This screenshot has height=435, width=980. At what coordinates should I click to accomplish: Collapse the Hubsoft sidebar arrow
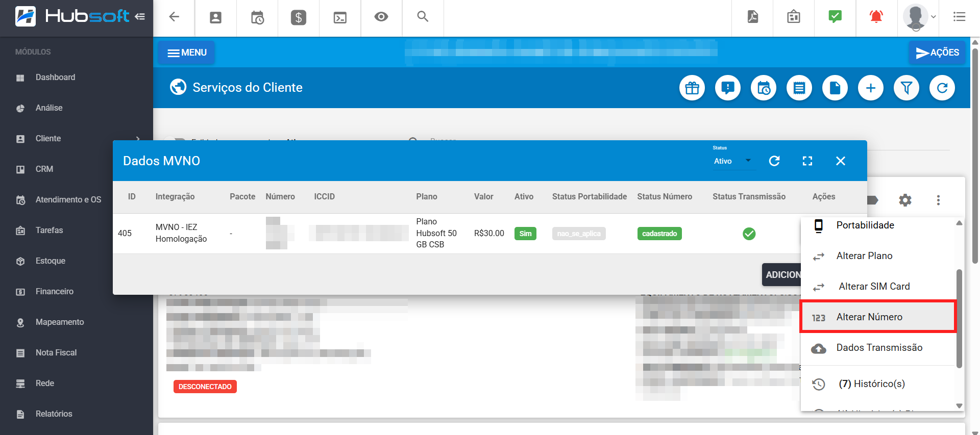click(x=140, y=17)
